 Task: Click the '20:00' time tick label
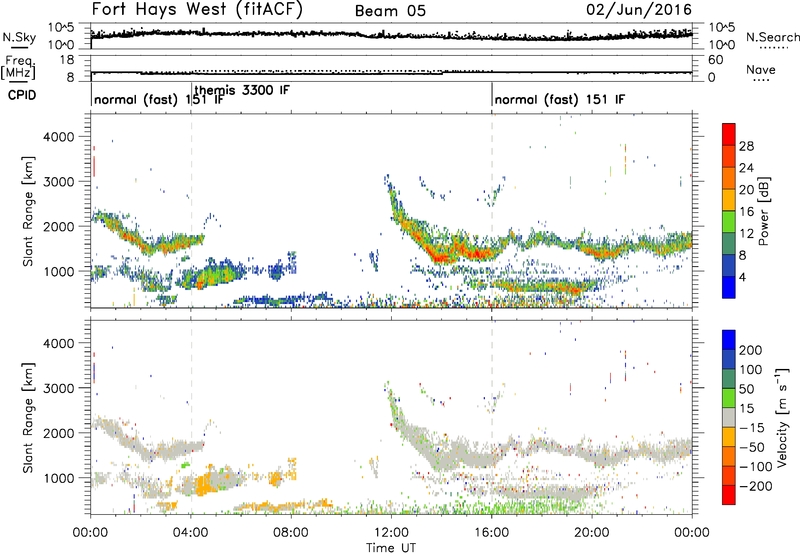point(591,533)
